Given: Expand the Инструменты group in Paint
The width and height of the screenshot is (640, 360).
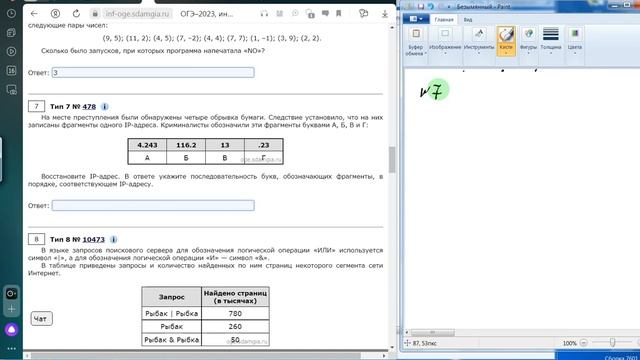Looking at the screenshot, I should (479, 41).
